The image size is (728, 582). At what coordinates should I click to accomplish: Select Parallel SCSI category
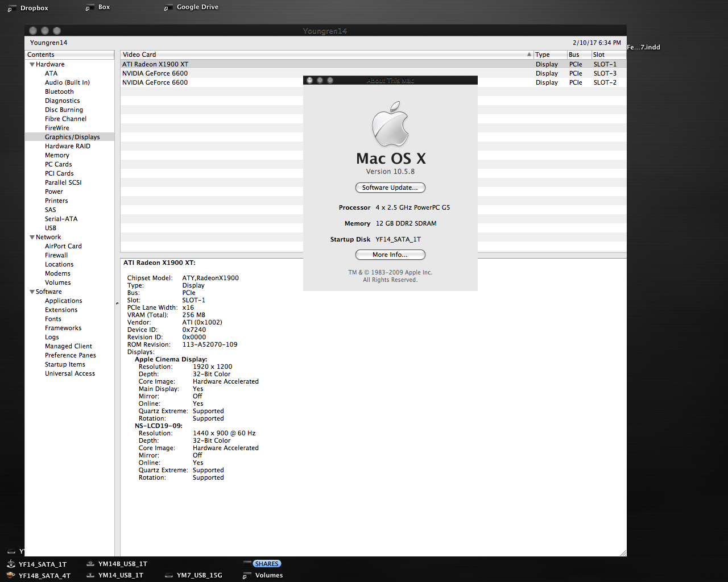[63, 182]
